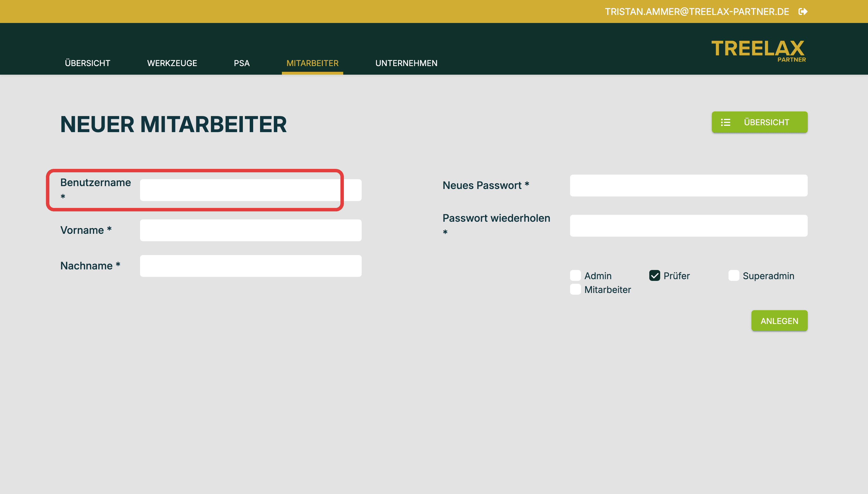This screenshot has width=868, height=494.
Task: Focus the Benutzername input field
Action: coord(251,190)
